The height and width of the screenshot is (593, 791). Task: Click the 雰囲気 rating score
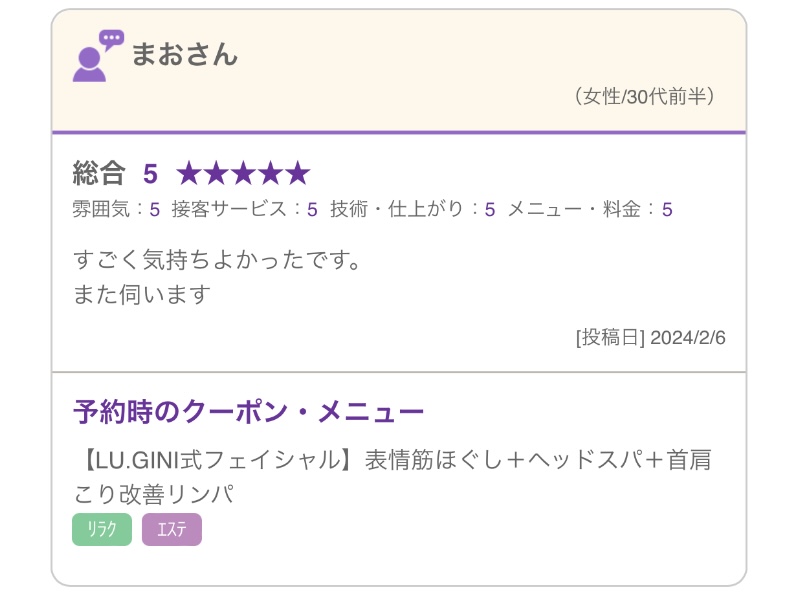(x=155, y=210)
